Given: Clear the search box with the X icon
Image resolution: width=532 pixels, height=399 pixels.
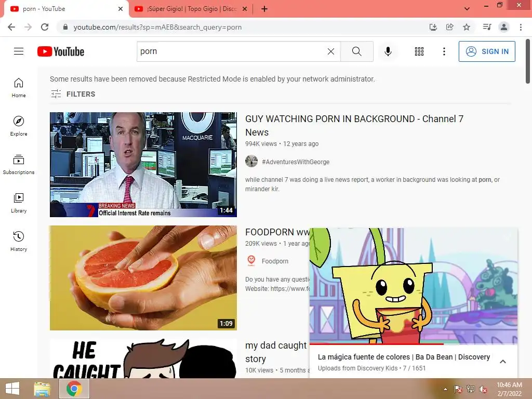Looking at the screenshot, I should (331, 51).
